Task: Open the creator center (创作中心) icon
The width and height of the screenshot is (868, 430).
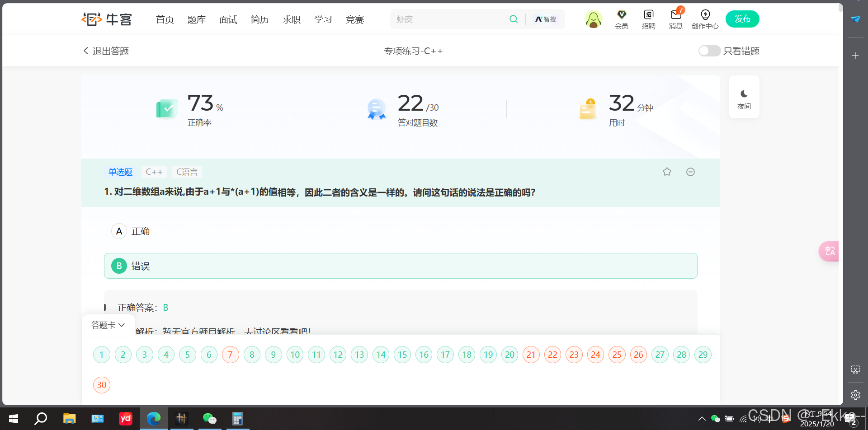Action: click(705, 19)
